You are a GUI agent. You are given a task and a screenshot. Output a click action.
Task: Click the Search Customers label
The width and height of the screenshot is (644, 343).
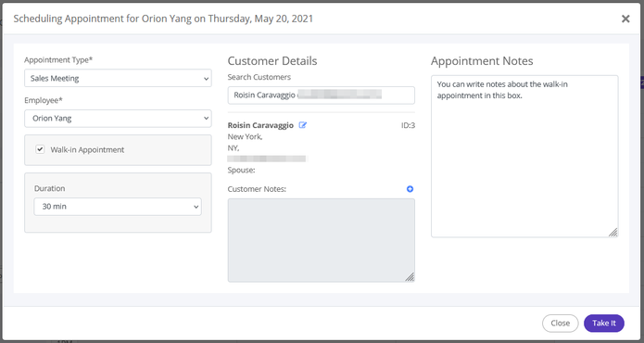pos(259,77)
